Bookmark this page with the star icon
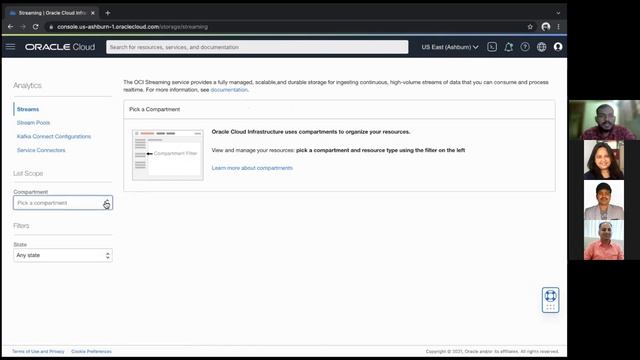 [x=530, y=27]
